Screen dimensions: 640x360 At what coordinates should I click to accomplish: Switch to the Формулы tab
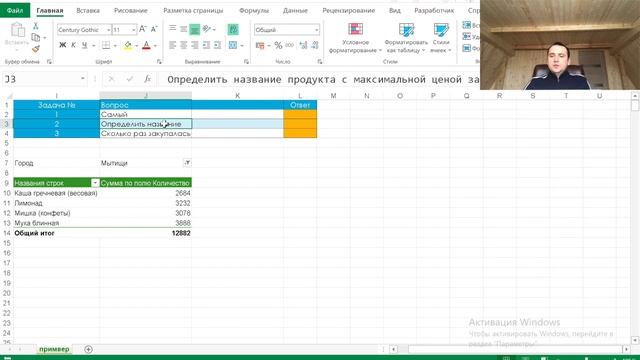click(x=254, y=10)
